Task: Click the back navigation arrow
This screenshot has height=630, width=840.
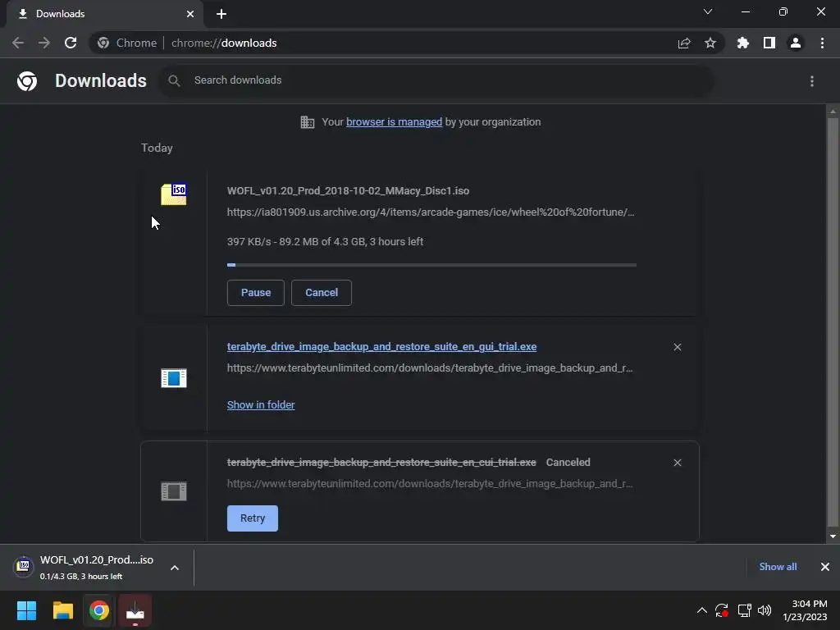Action: (18, 43)
